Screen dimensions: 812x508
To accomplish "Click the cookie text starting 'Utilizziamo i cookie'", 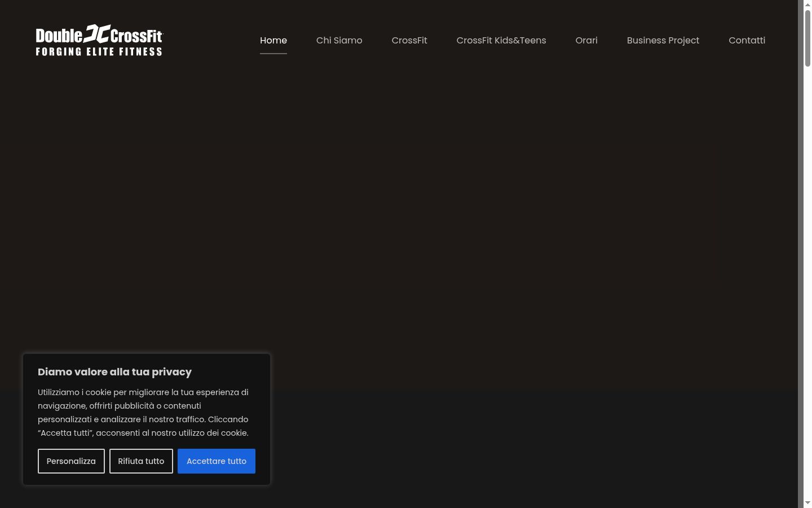I will 143,413.
